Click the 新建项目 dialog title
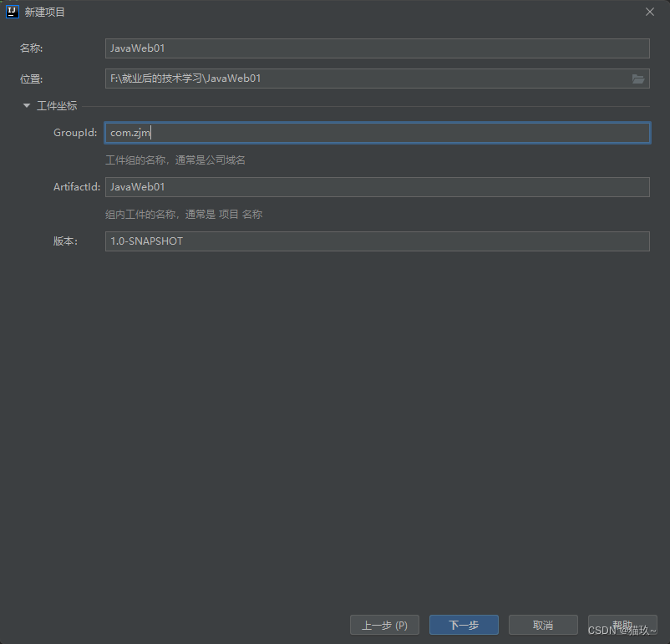 point(43,11)
